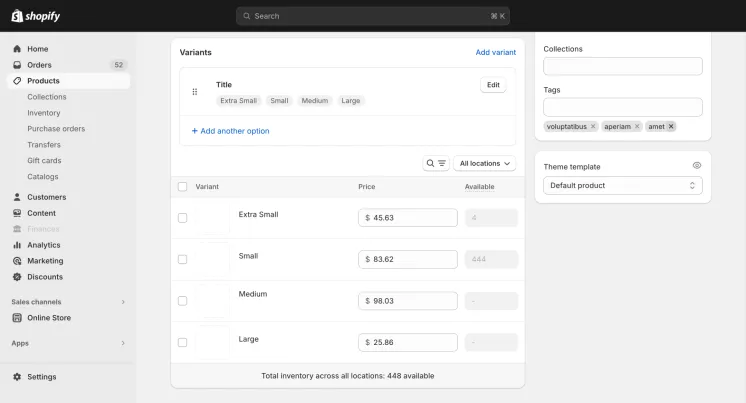This screenshot has width=746, height=403.
Task: Click the Add variant link
Action: click(x=495, y=52)
